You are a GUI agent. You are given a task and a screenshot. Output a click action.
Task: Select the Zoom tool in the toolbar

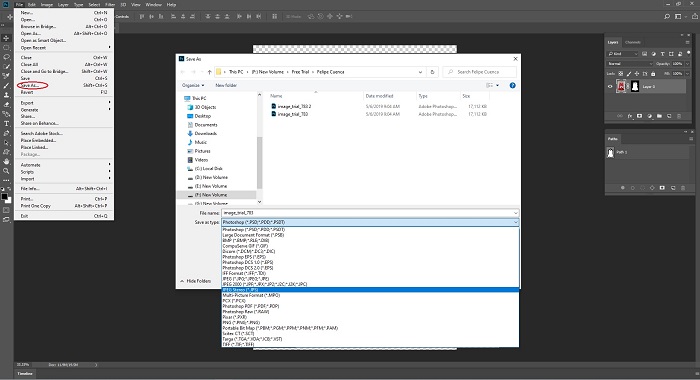pos(6,171)
